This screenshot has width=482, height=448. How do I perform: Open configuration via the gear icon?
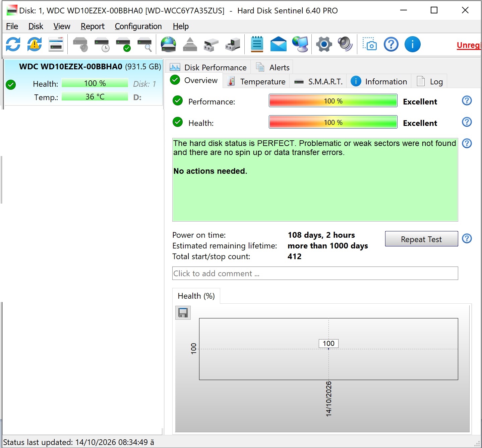324,44
